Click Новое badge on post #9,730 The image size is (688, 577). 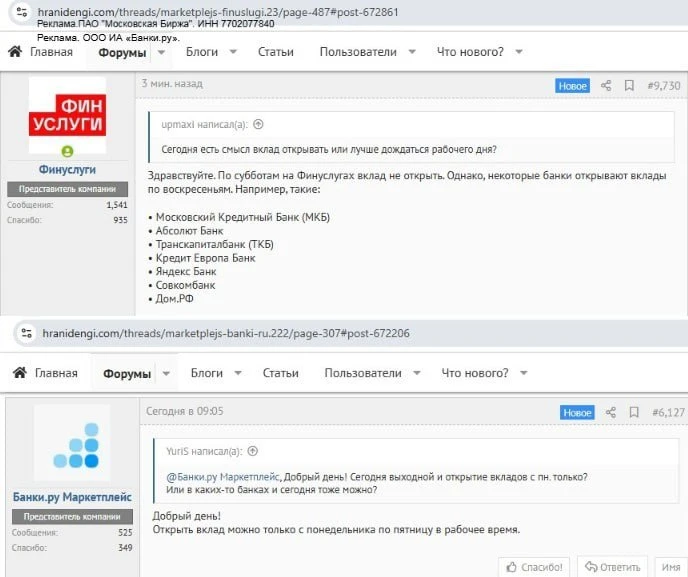coord(572,86)
